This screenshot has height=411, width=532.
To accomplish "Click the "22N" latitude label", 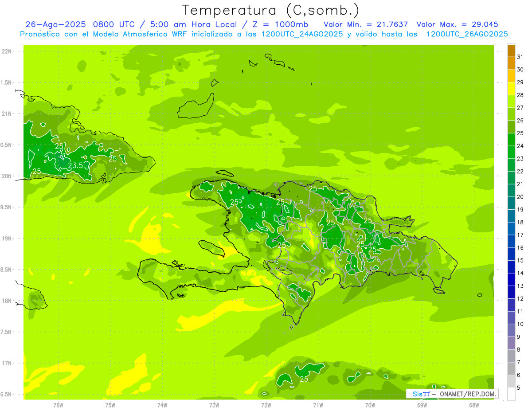I will (x=7, y=51).
